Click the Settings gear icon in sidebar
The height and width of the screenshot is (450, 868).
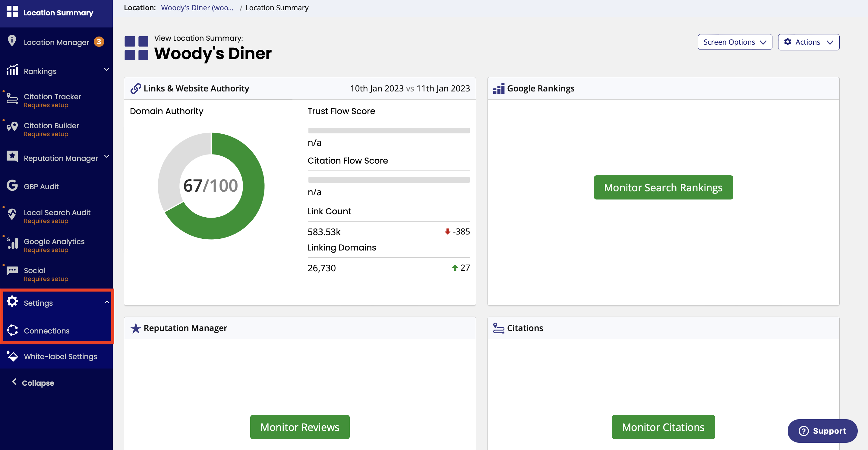tap(12, 301)
